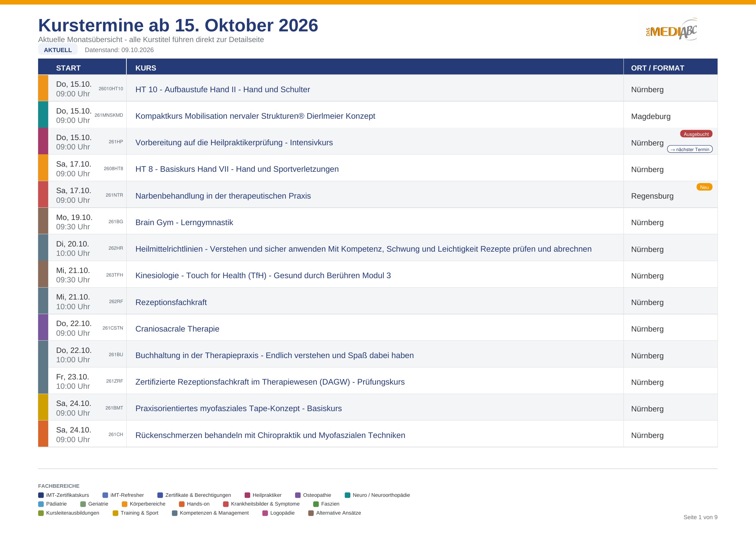Click the Kompetenzen & Management legend swatch
This screenshot has width=756, height=535.
coord(175,513)
